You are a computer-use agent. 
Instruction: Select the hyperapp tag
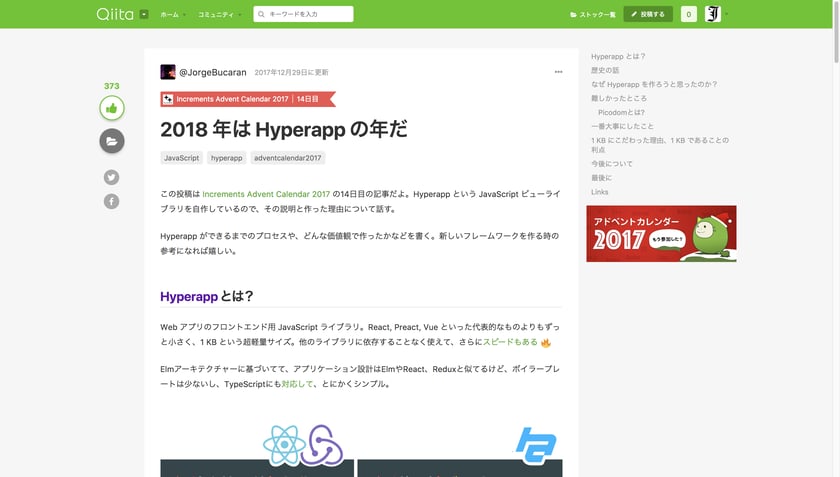227,158
